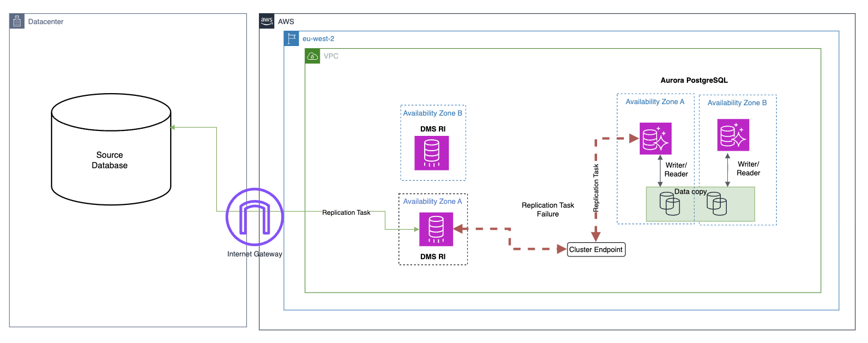Click Writer/Reader label in Aurora Zone B
Image resolution: width=868 pixels, height=343 pixels.
pos(749,168)
